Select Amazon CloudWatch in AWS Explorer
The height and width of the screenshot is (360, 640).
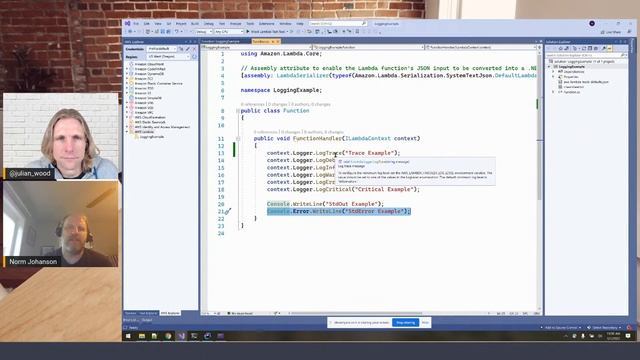149,64
